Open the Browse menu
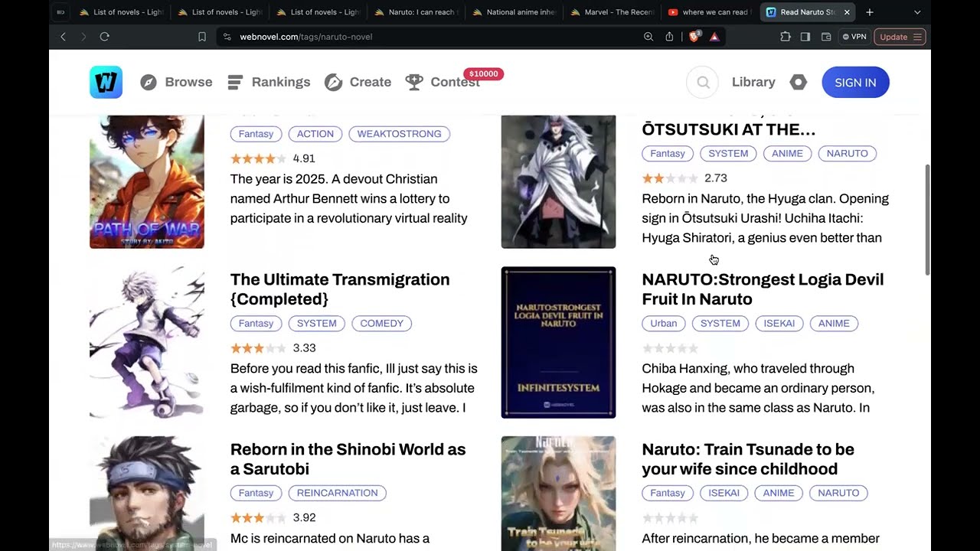 (176, 82)
